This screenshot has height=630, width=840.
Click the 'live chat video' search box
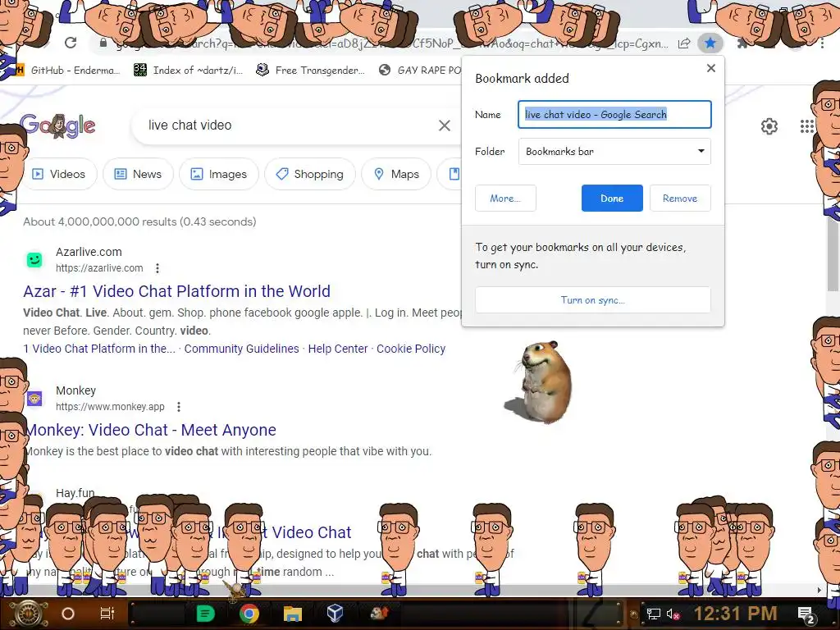[290, 126]
